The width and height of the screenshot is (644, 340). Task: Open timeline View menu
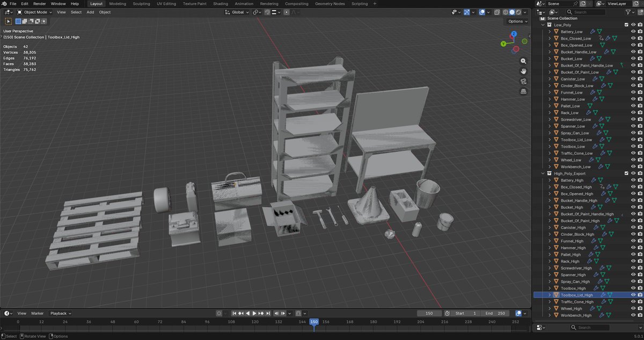(21, 313)
